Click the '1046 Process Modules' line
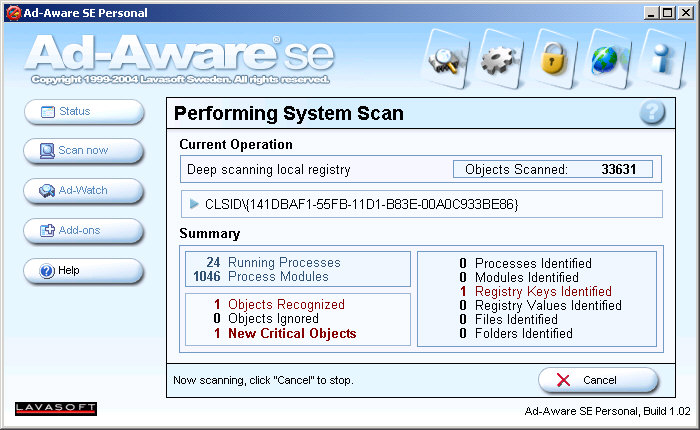 tap(261, 276)
